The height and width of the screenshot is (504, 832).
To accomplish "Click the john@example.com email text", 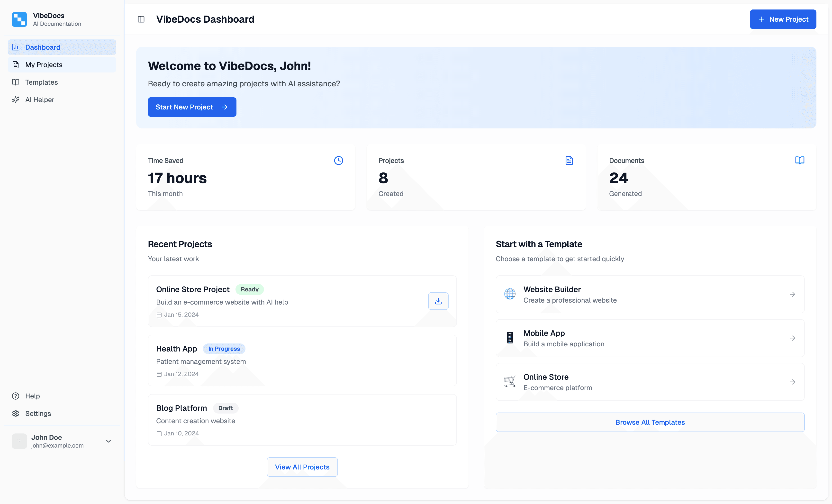I will point(57,446).
